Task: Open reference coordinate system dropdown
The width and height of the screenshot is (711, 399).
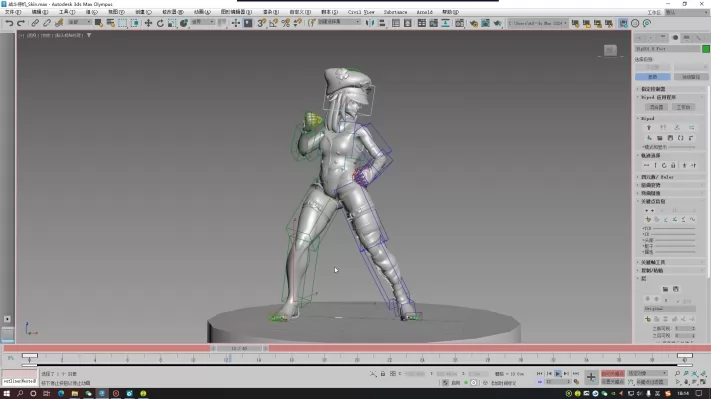Action: point(202,22)
